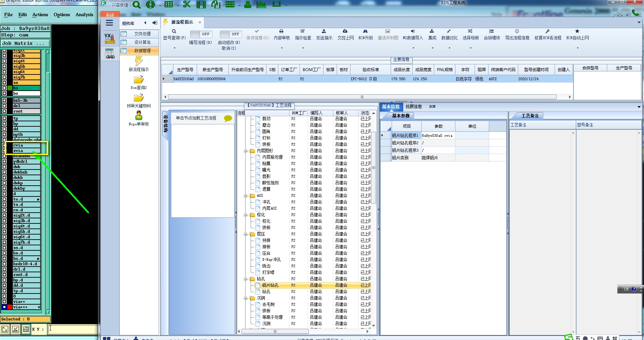Tick the checkbox for layer bs
The width and height of the screenshot is (644, 340).
click(x=4, y=88)
